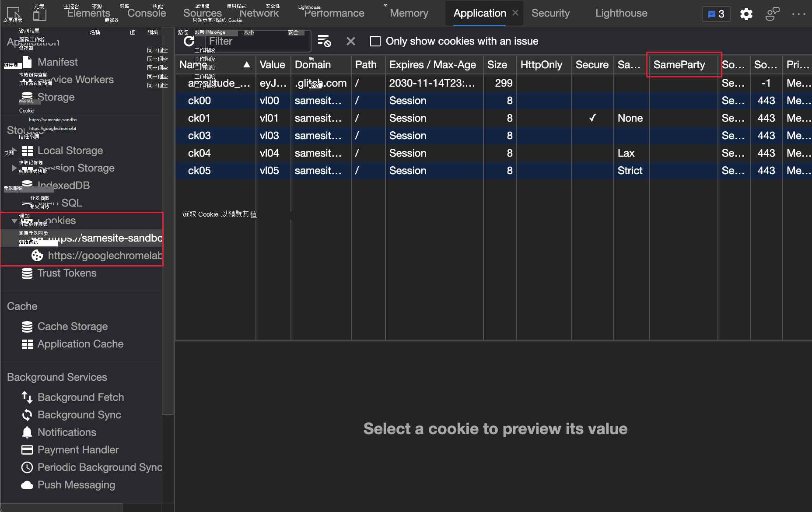Viewport: 812px width, 512px height.
Task: Open Payment Handler
Action: tap(78, 450)
